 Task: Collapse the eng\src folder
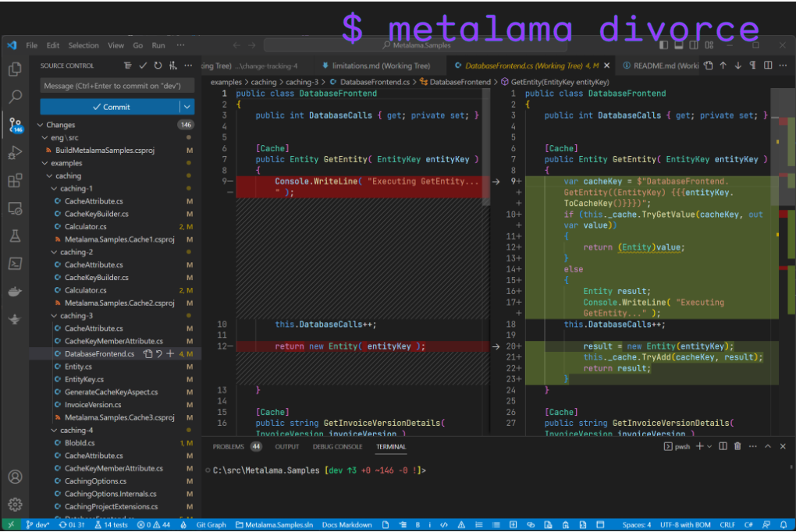(44, 137)
